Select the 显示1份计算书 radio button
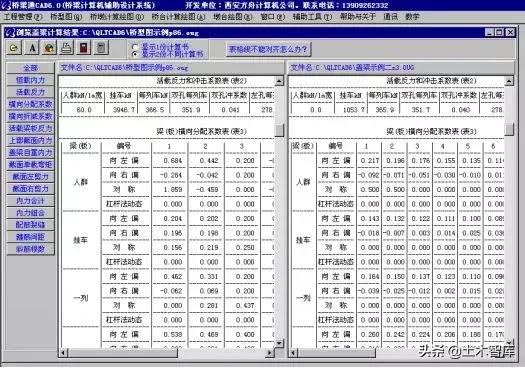Image resolution: width=525 pixels, height=368 pixels. click(135, 47)
